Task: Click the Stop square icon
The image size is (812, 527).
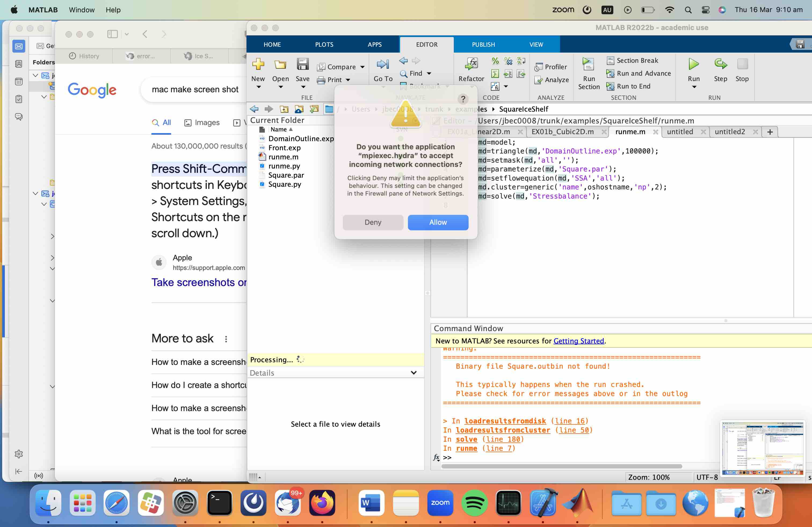Action: [x=742, y=64]
